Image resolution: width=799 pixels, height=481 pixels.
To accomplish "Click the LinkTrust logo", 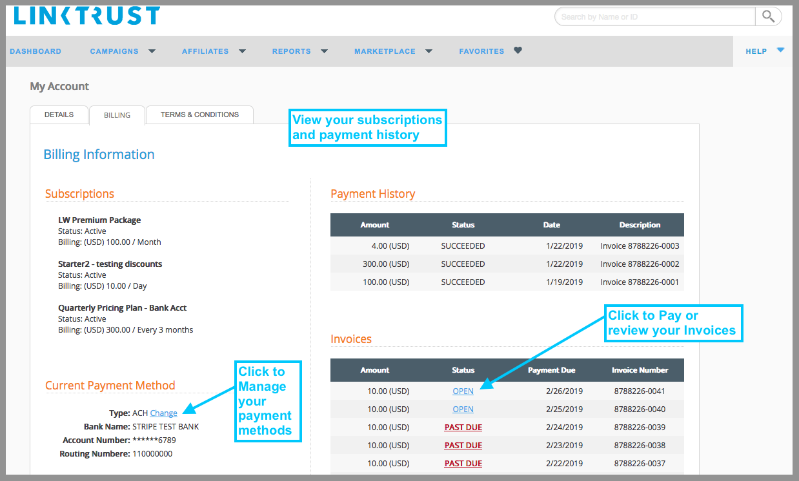I will [86, 15].
